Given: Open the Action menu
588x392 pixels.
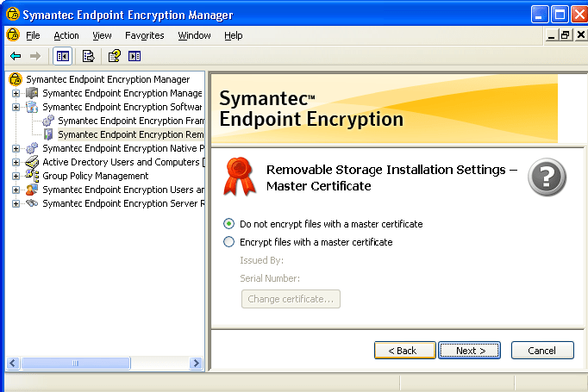Looking at the screenshot, I should (66, 35).
